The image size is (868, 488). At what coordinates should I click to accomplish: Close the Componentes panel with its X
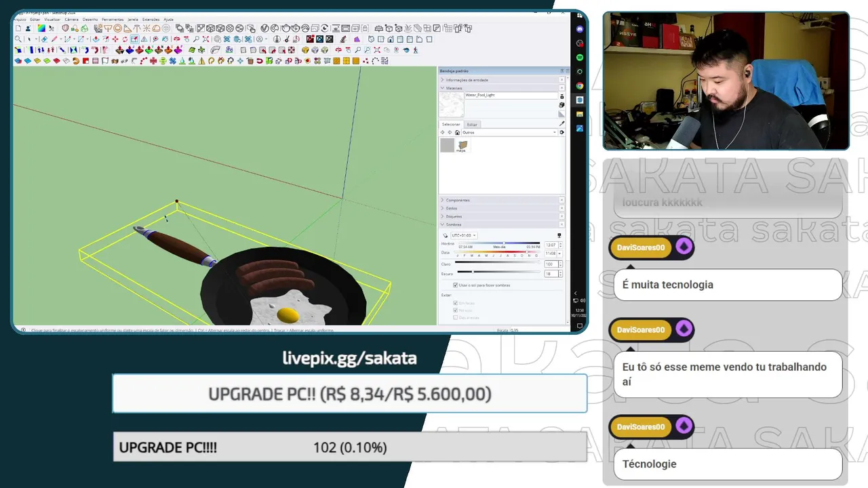[561, 200]
